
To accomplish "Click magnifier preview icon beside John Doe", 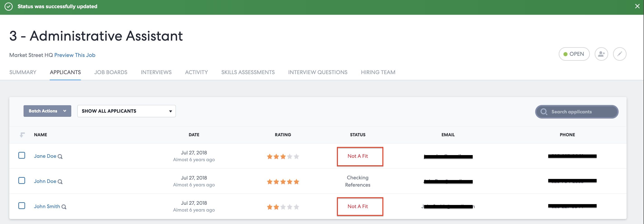I will click(x=60, y=182).
